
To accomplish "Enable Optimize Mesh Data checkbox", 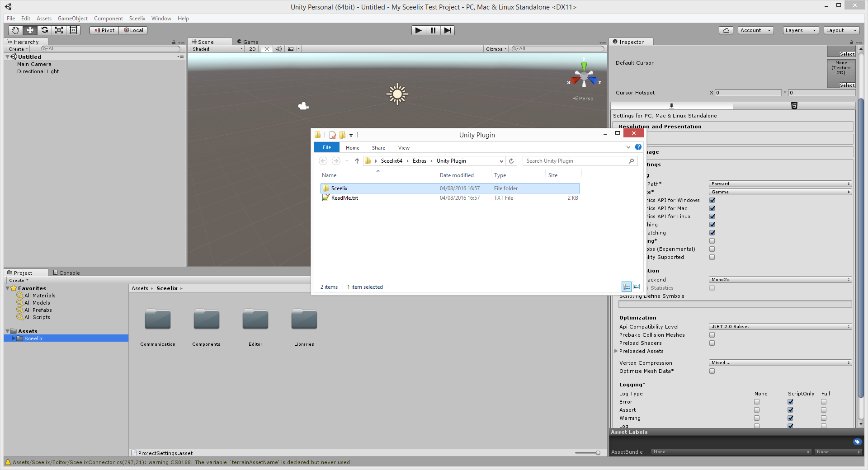I will (x=712, y=371).
